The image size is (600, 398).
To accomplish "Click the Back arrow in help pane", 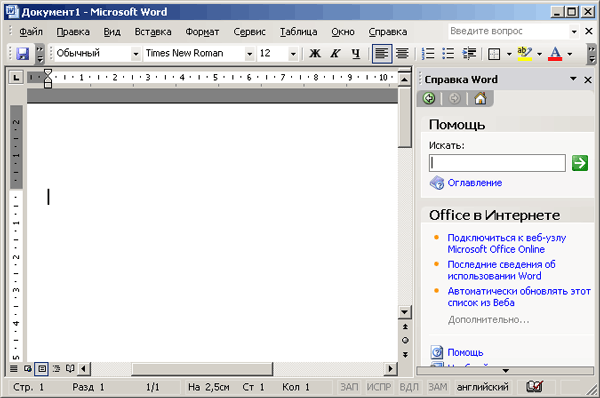I will click(429, 98).
